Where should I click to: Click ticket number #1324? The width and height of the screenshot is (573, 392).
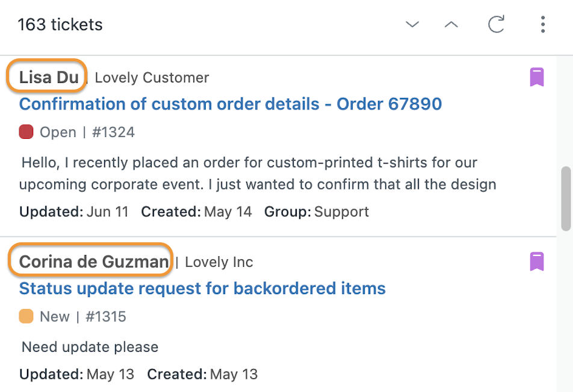[x=113, y=132]
